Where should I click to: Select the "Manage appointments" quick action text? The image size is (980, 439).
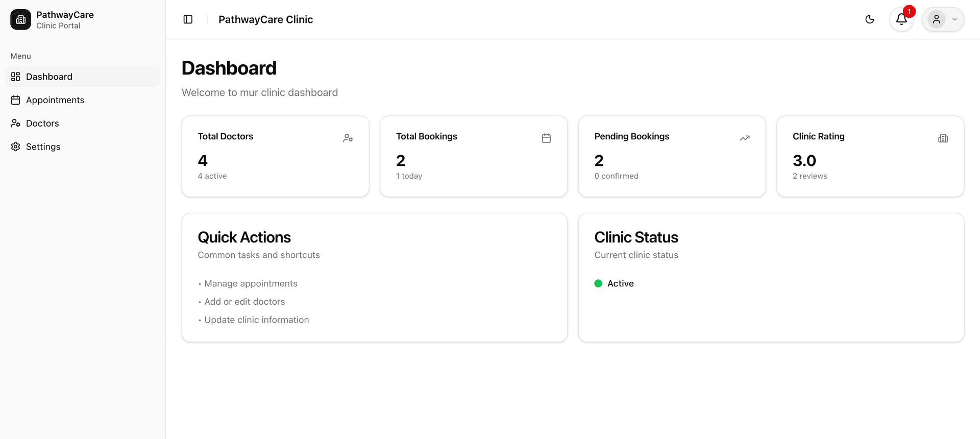[x=251, y=283]
